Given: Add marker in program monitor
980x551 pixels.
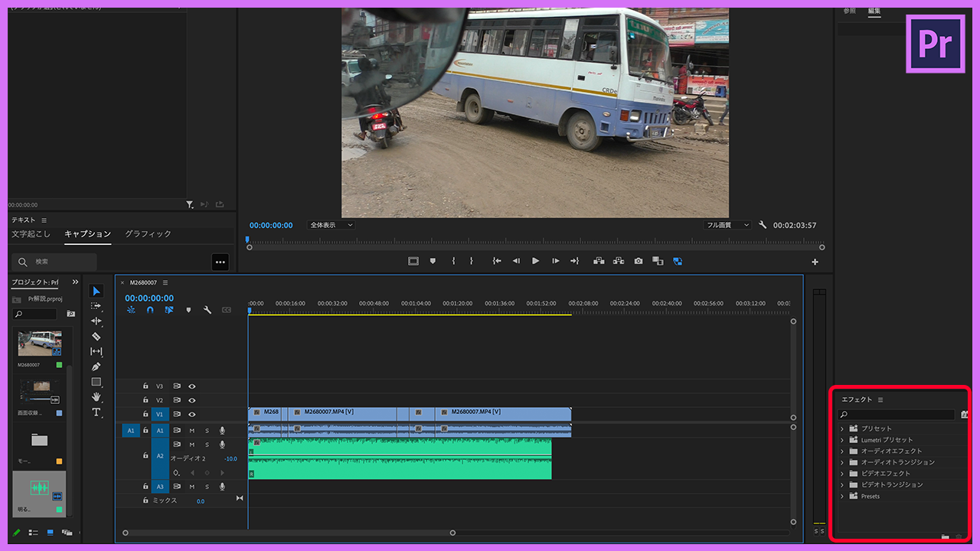Looking at the screenshot, I should pos(433,261).
